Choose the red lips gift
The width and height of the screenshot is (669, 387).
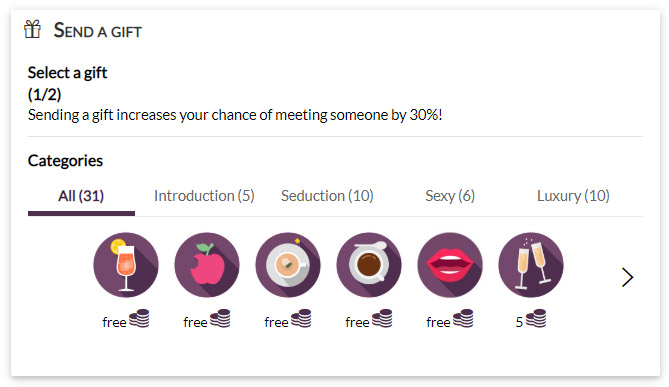(x=450, y=265)
